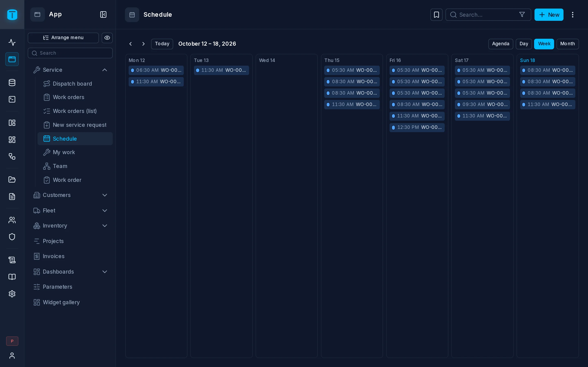The height and width of the screenshot is (367, 588).
Task: Open the database icon in left rail
Action: (x=12, y=83)
